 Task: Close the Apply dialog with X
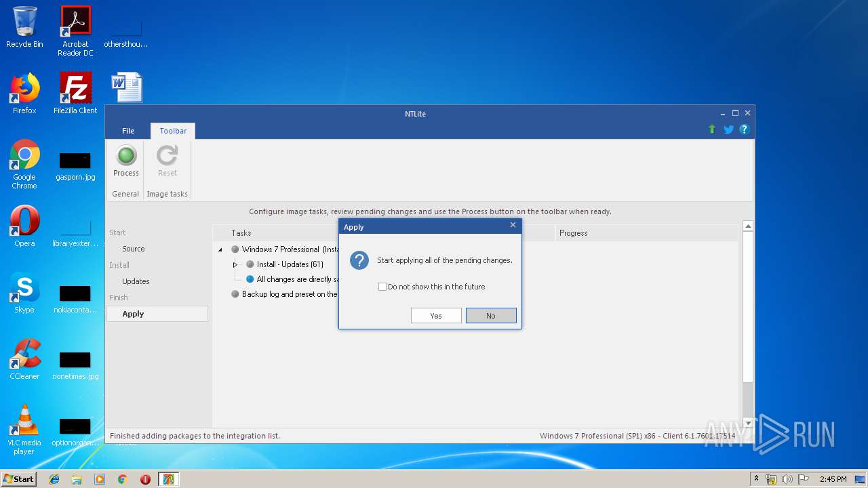point(513,225)
